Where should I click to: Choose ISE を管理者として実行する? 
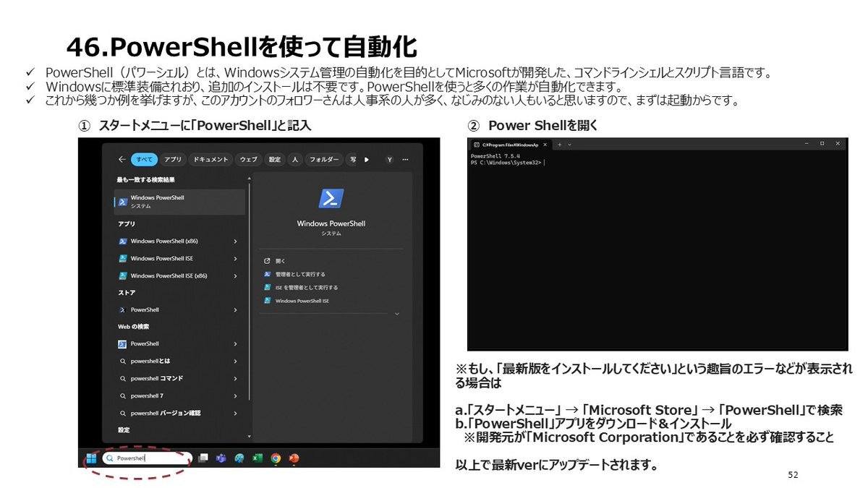click(x=300, y=287)
